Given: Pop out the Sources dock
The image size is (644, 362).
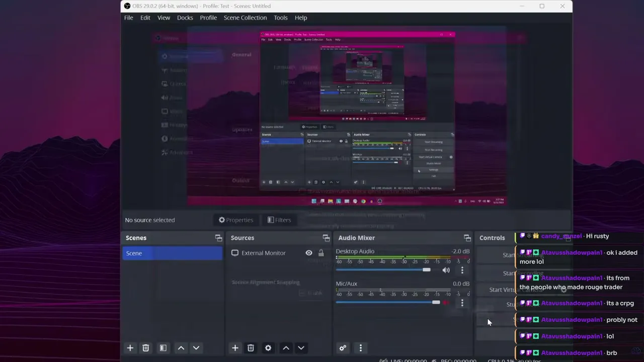Looking at the screenshot, I should (x=326, y=238).
